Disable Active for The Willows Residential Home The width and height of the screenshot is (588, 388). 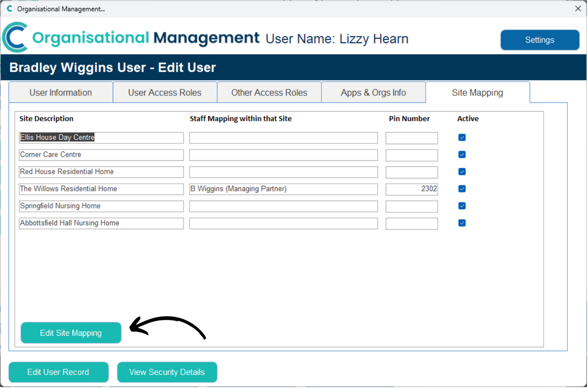click(x=461, y=188)
